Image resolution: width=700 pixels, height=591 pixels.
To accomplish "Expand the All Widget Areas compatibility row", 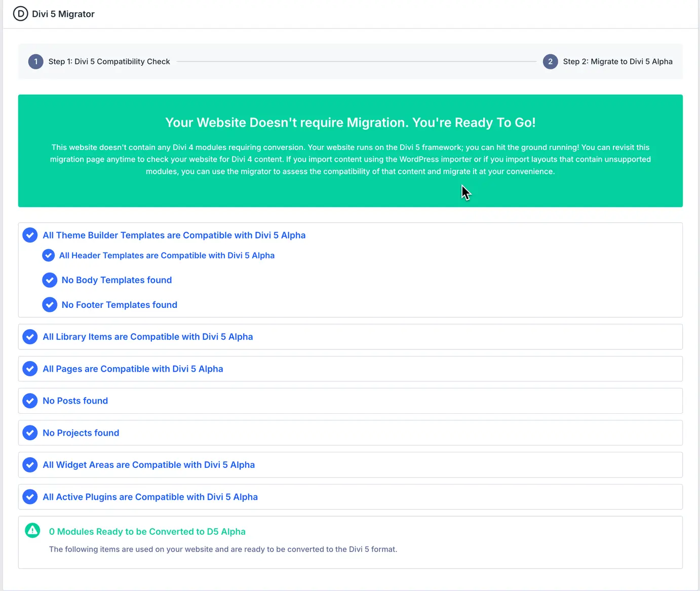I will (x=148, y=464).
